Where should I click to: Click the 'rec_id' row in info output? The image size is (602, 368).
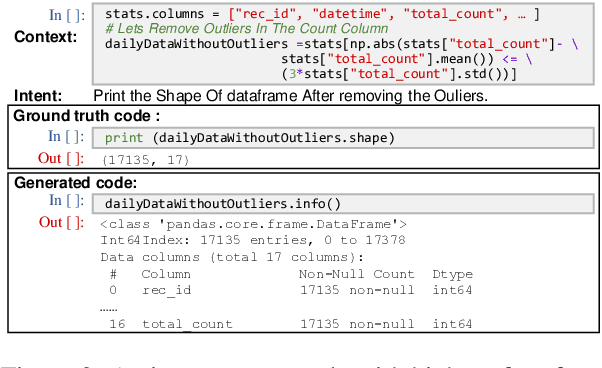coord(290,290)
